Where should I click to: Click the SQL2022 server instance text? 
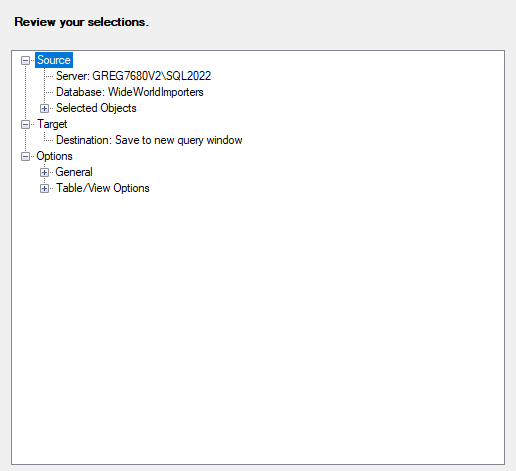pos(188,76)
